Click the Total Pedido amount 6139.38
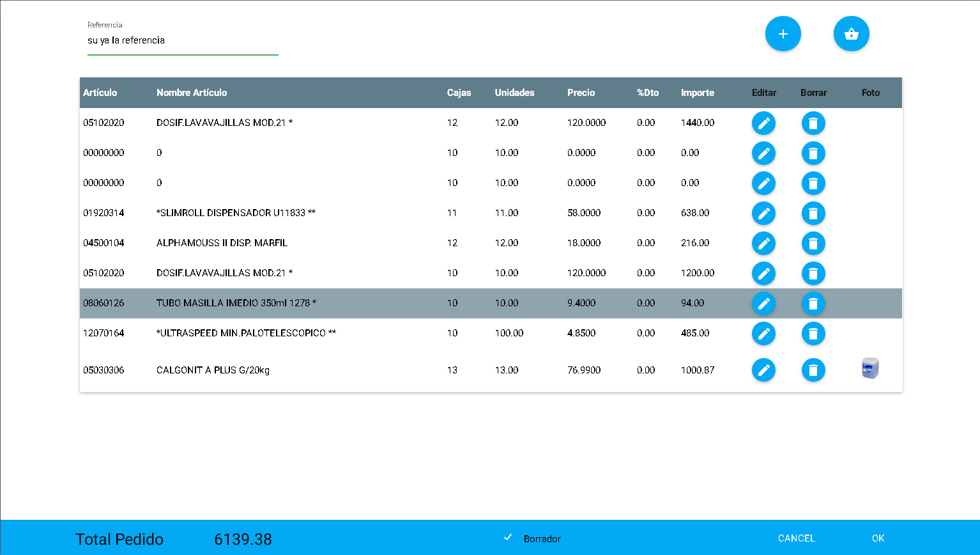 243,540
